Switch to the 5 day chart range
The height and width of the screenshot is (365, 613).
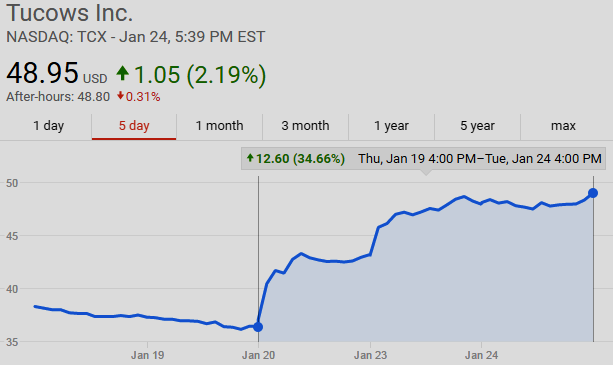coord(134,126)
